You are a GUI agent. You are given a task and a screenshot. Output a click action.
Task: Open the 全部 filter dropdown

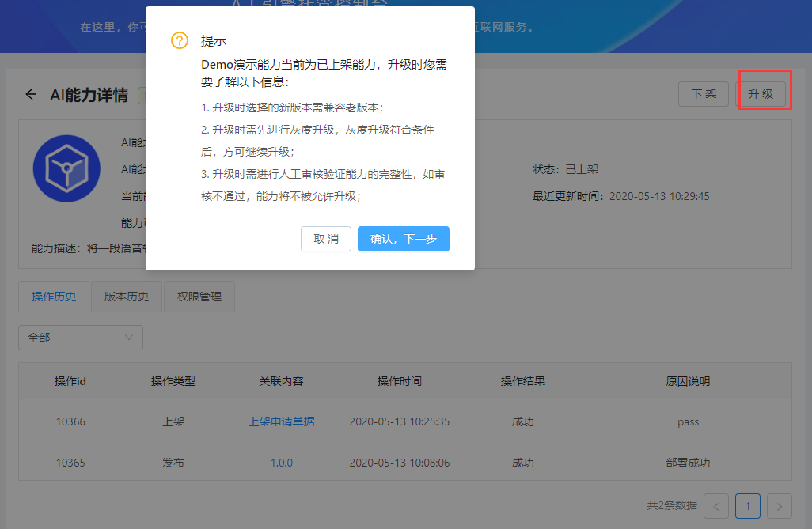tap(81, 338)
